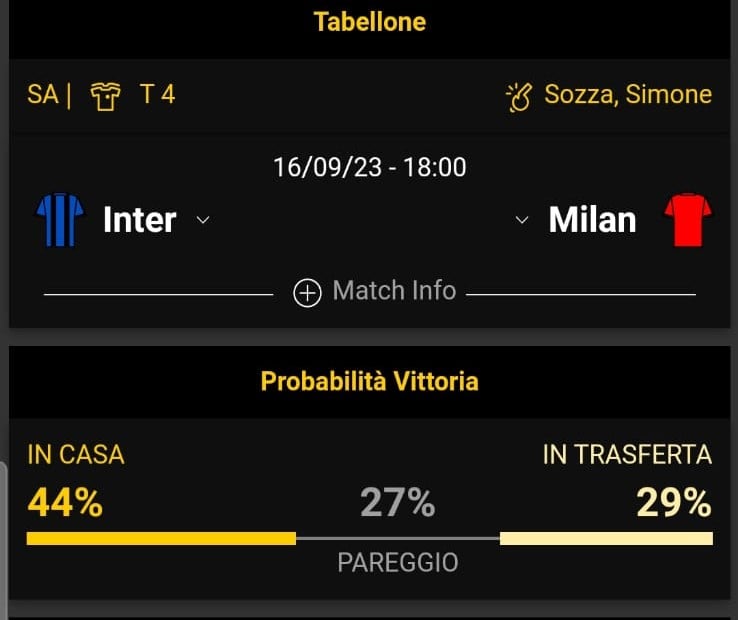Click the referee whistle icon
This screenshot has width=738, height=620.
click(x=519, y=97)
